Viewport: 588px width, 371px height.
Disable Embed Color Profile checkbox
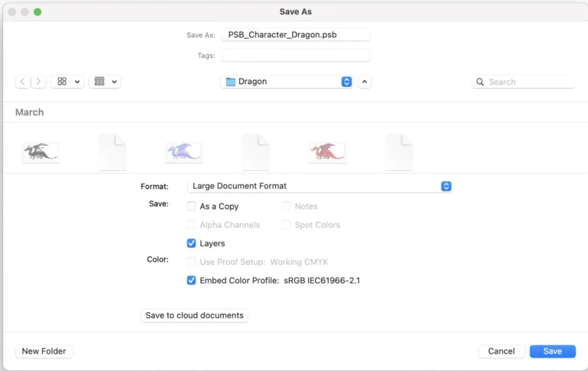[192, 280]
